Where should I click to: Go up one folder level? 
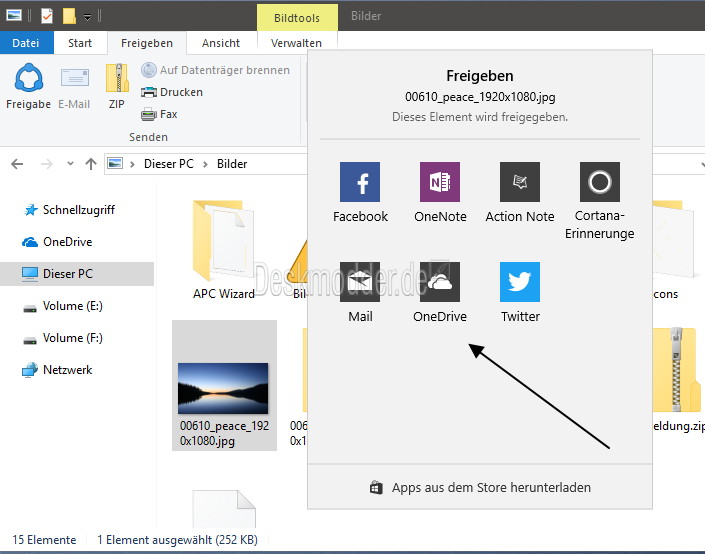click(91, 164)
